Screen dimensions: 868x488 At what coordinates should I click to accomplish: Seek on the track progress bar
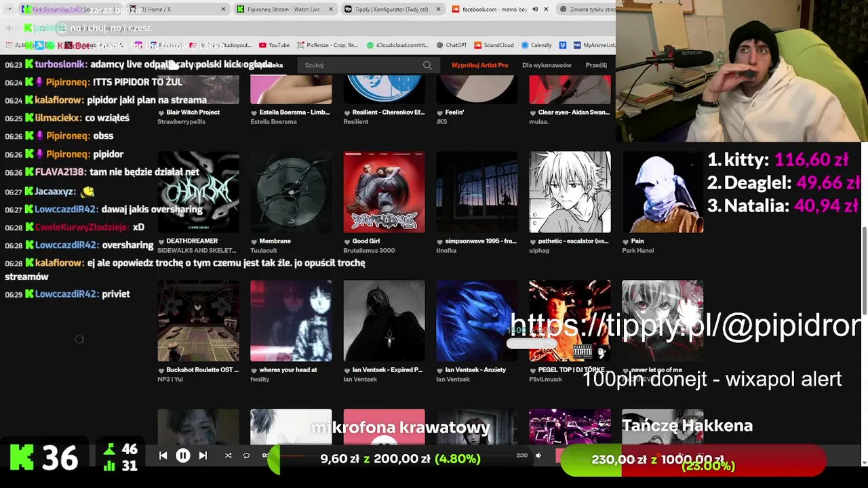[397, 455]
